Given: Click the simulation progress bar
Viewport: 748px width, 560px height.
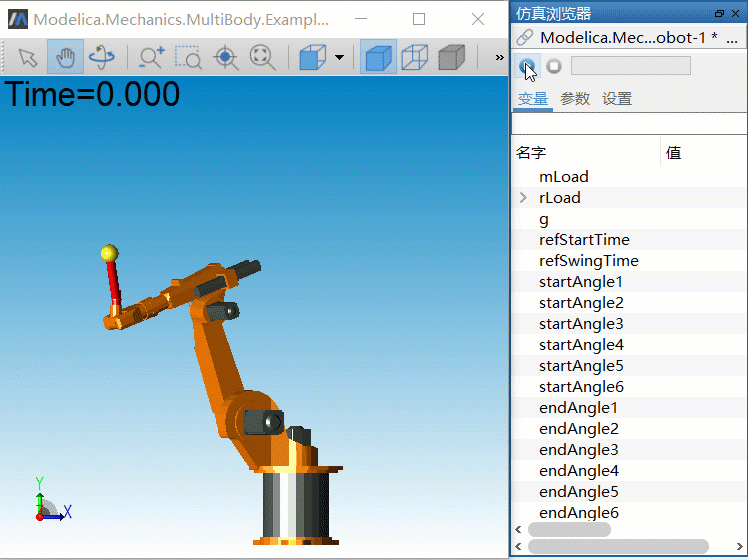Looking at the screenshot, I should point(630,66).
